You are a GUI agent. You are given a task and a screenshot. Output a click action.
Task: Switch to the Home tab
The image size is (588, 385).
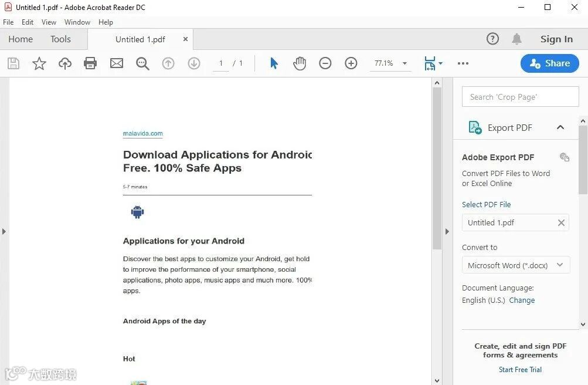pyautogui.click(x=21, y=39)
